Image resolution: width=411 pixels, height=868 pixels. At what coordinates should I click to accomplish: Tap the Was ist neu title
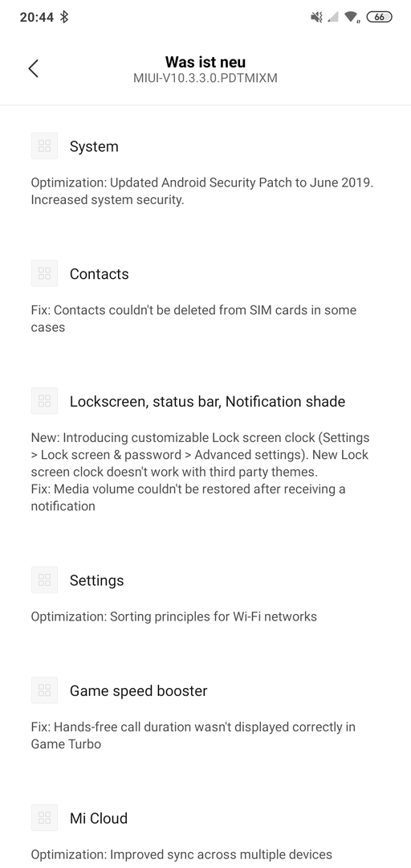coord(205,61)
